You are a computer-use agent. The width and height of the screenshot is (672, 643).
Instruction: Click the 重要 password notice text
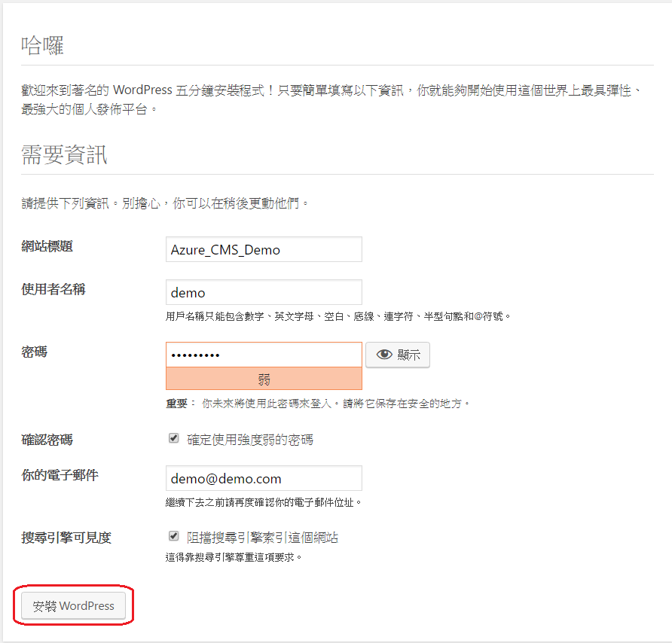tap(318, 404)
